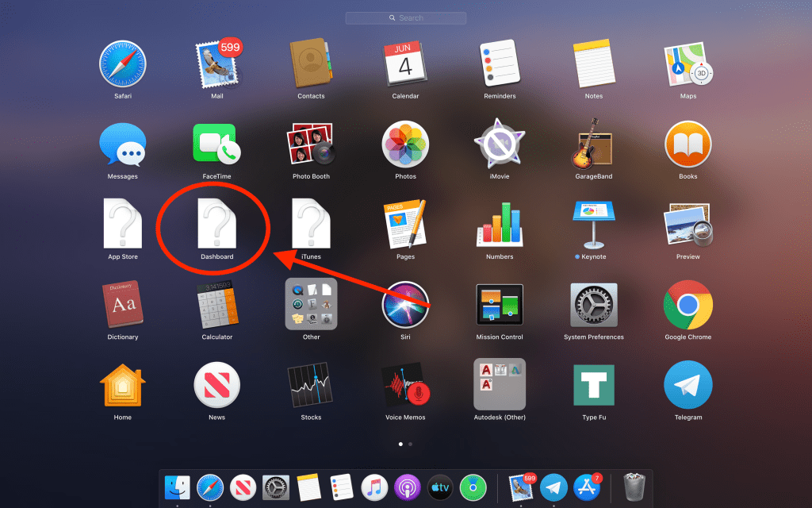Open the Autodesk (Other) folder
The height and width of the screenshot is (508, 812).
pyautogui.click(x=500, y=386)
